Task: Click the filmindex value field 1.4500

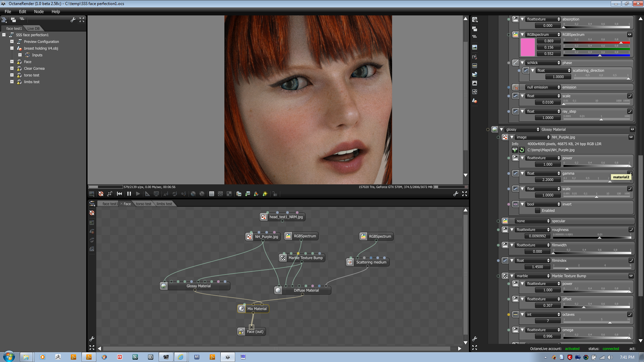Action: (x=537, y=267)
